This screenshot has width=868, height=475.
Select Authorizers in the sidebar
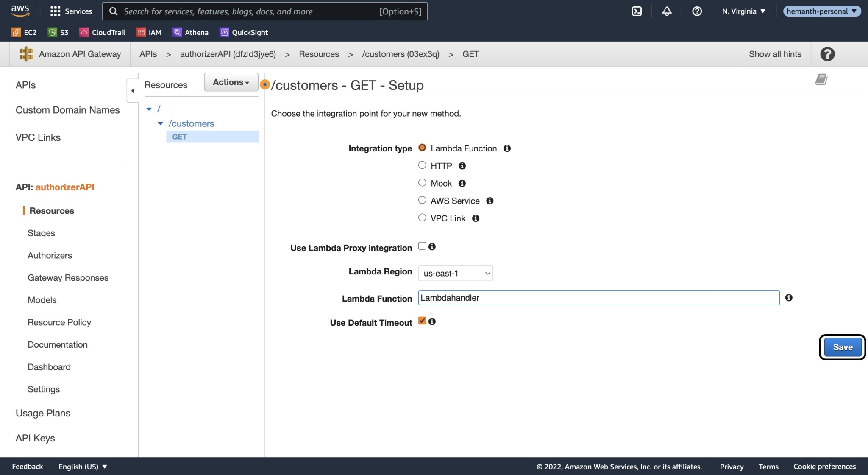(50, 255)
